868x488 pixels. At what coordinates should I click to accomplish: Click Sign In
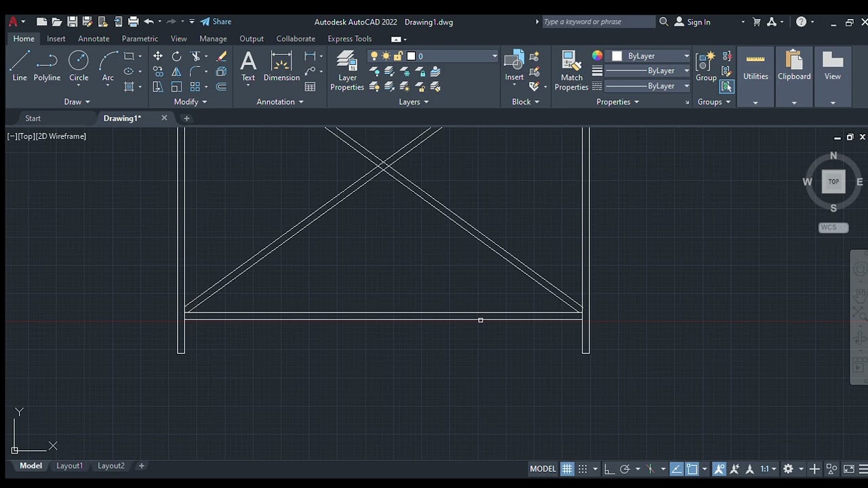[692, 22]
